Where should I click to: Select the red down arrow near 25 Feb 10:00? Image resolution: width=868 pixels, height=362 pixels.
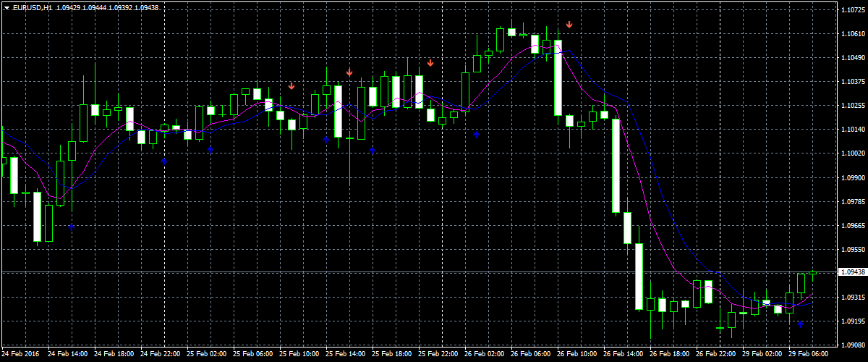pyautogui.click(x=292, y=86)
